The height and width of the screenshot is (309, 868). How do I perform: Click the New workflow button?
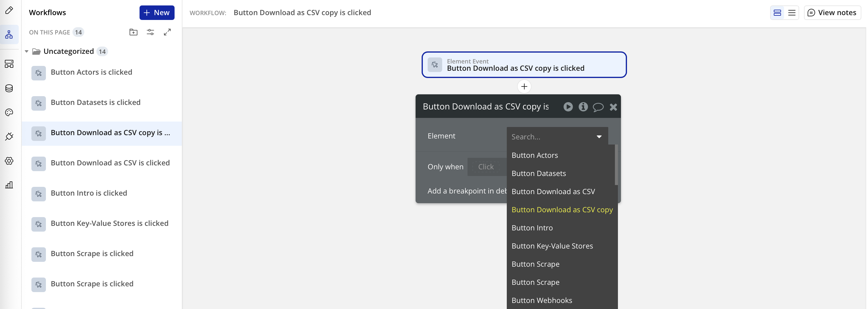coord(157,12)
